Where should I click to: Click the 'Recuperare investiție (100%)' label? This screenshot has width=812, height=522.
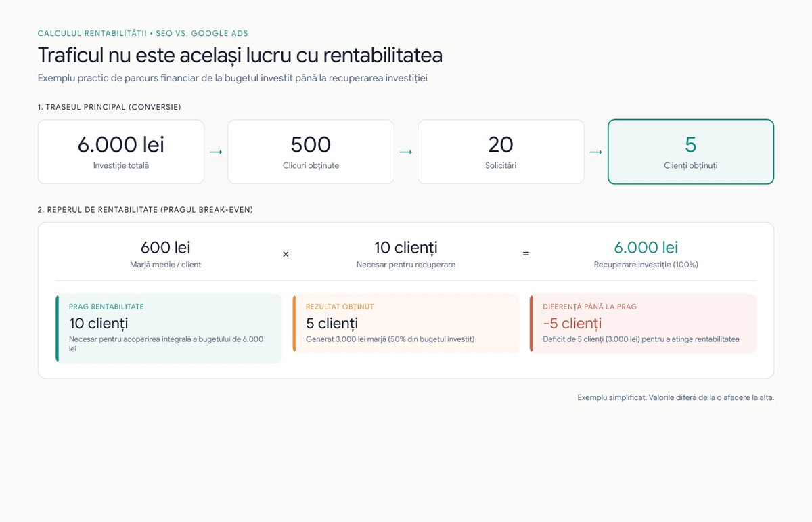pyautogui.click(x=646, y=265)
